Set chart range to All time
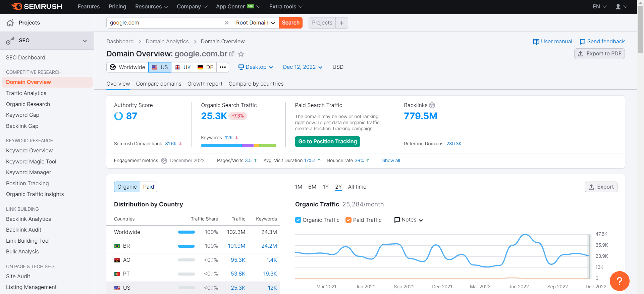 [x=357, y=187]
